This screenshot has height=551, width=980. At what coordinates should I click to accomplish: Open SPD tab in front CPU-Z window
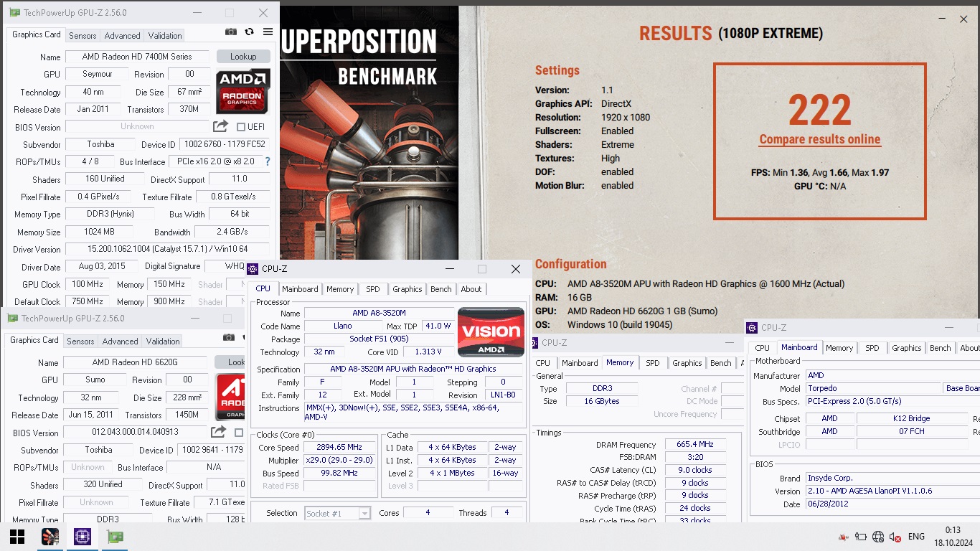tap(373, 289)
